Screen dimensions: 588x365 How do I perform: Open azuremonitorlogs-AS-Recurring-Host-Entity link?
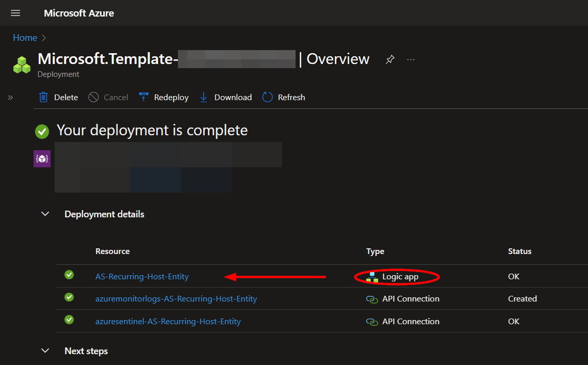(x=176, y=298)
